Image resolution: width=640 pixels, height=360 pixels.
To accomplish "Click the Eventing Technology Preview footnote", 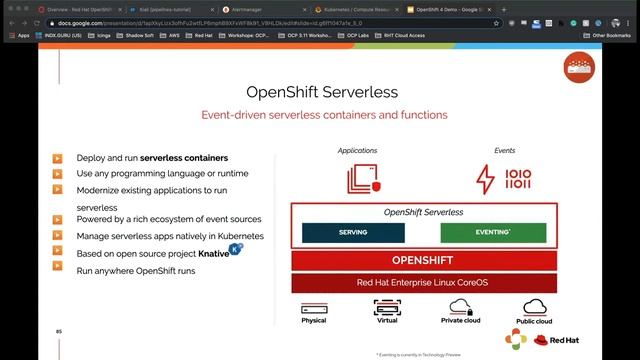I will pyautogui.click(x=418, y=355).
